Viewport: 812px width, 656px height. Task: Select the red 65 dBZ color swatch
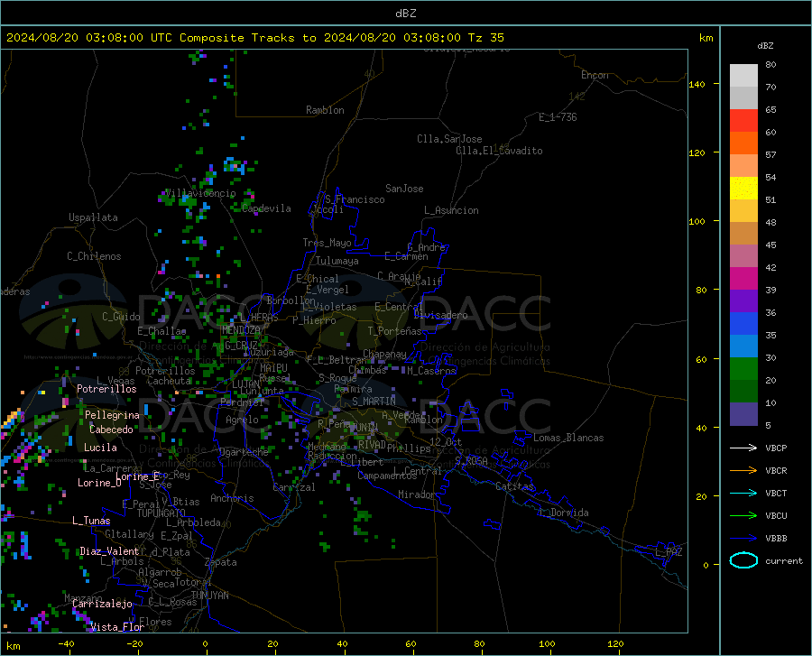coord(743,120)
